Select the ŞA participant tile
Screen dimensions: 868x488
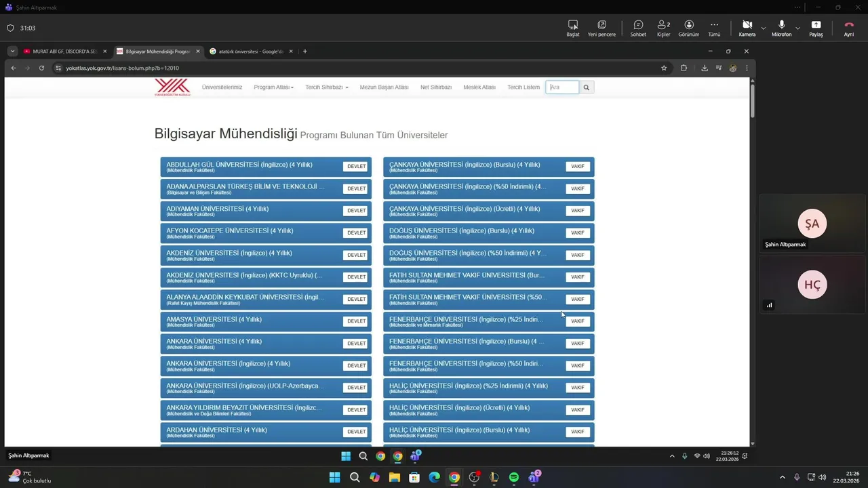(x=812, y=224)
